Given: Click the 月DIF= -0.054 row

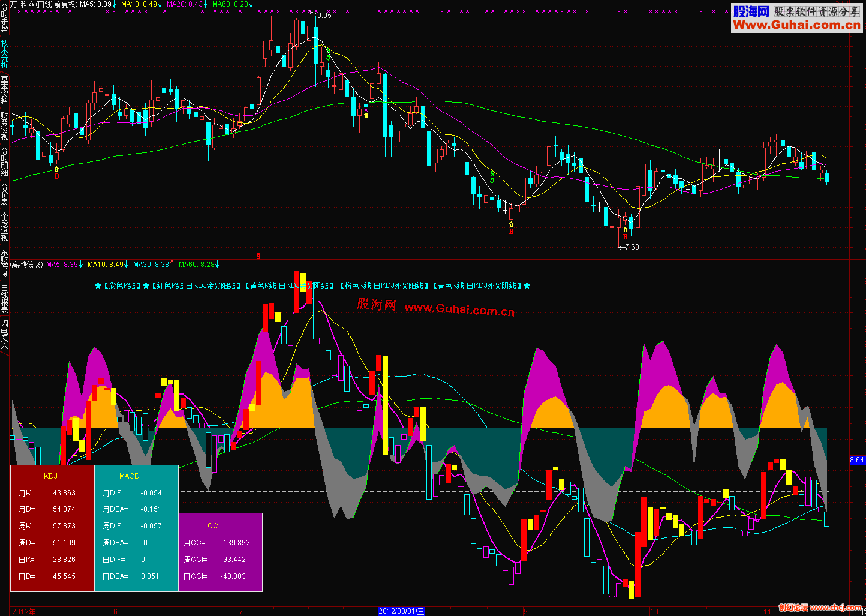Looking at the screenshot, I should [x=132, y=492].
